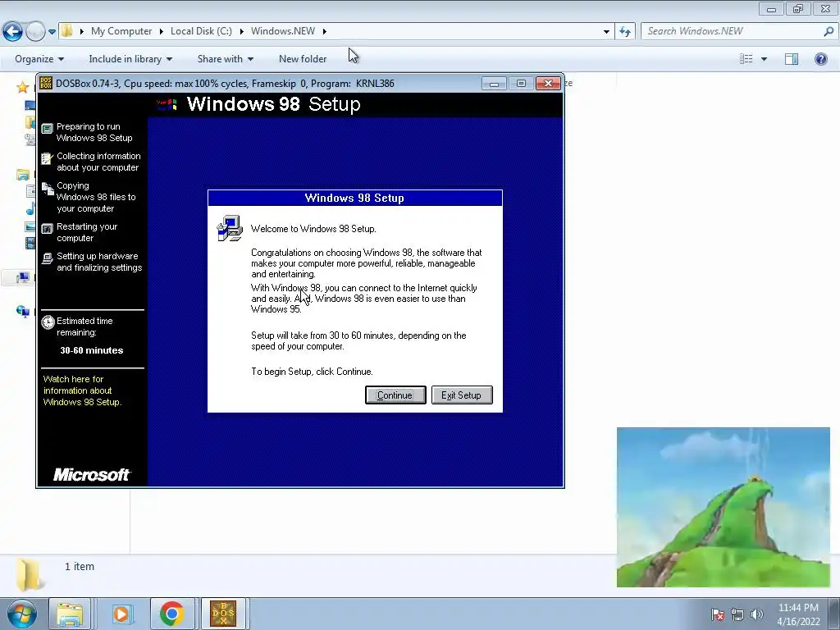This screenshot has width=840, height=630.
Task: Expand the arrow after Local Disk (C:)
Action: click(x=242, y=31)
